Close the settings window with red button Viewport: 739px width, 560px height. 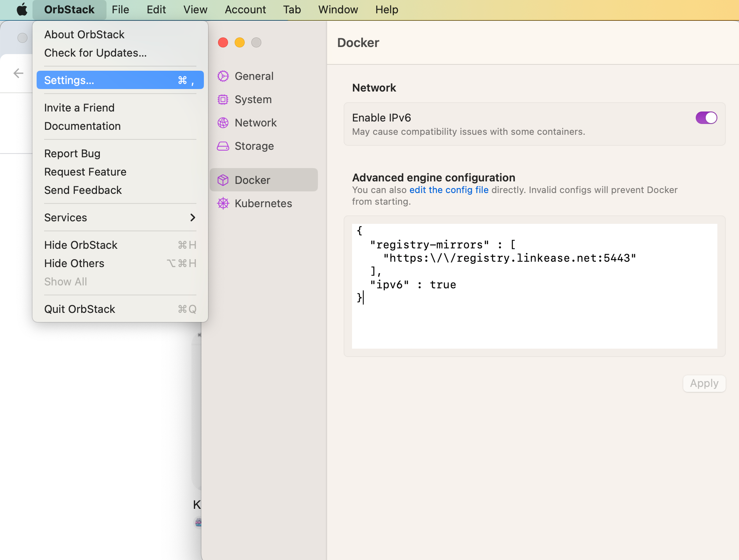click(x=223, y=42)
